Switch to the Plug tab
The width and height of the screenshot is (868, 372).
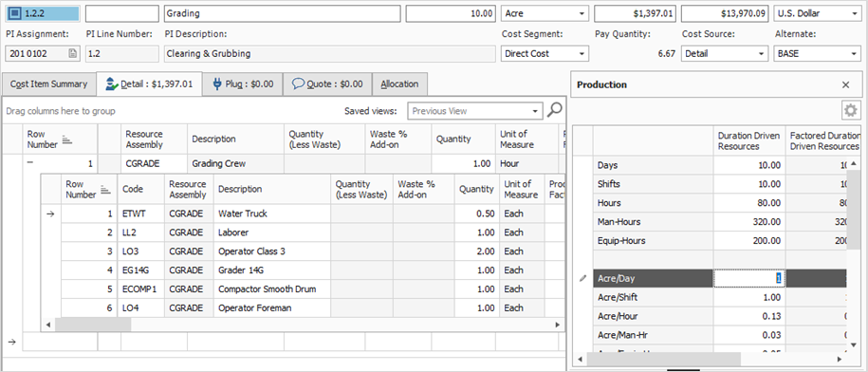pos(243,84)
